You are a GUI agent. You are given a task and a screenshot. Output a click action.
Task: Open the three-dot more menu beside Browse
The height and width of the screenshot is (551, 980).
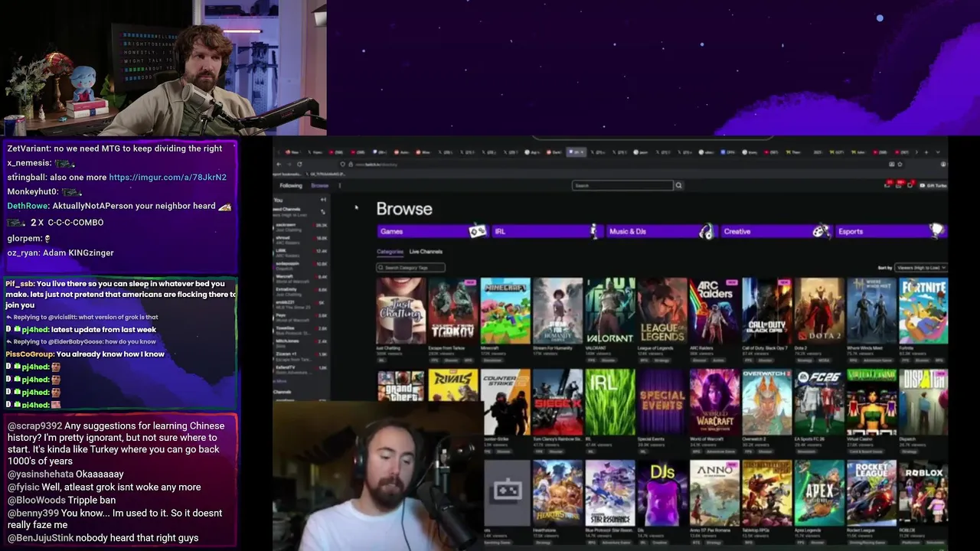[339, 185]
